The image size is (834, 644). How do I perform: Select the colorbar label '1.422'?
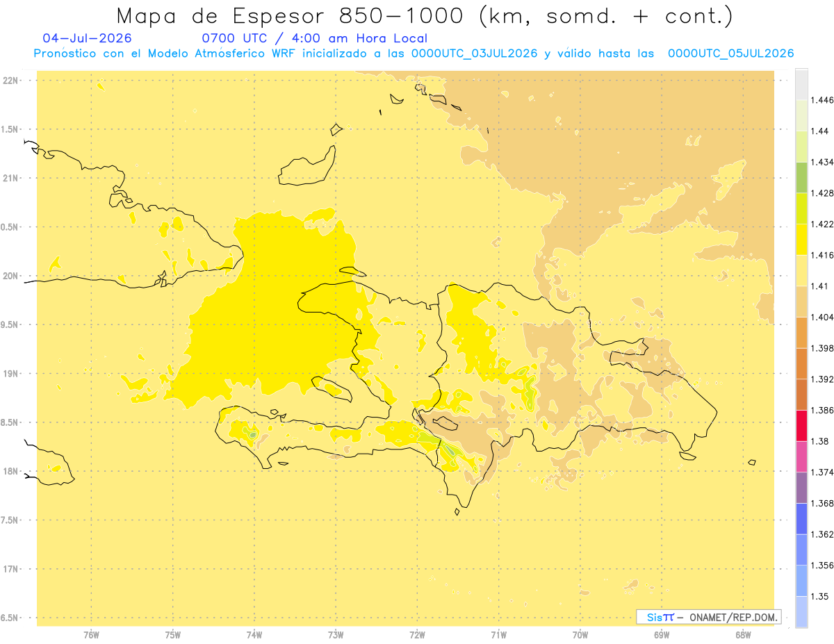point(822,224)
